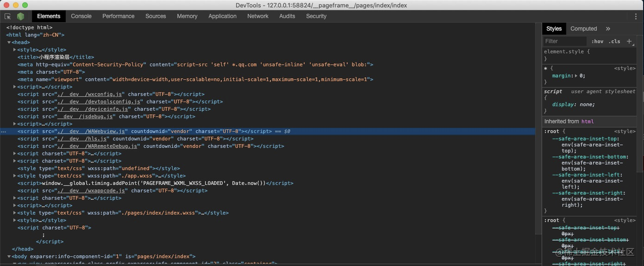The height and width of the screenshot is (266, 644).
Task: Expand the margin shorthand property triangle
Action: (x=576, y=76)
